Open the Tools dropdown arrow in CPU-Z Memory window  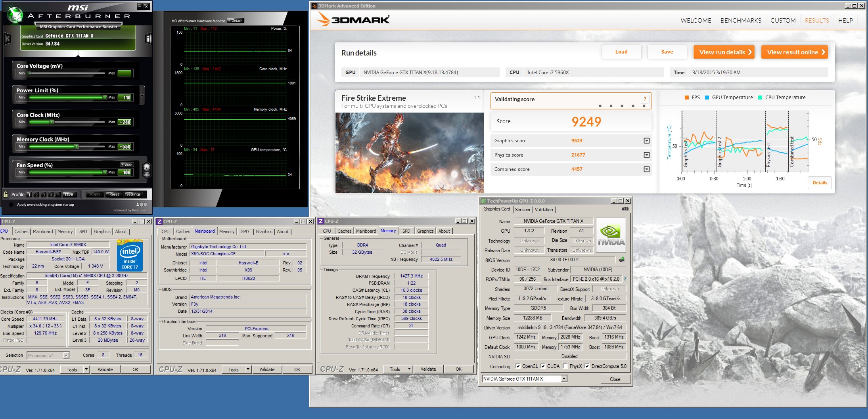point(409,369)
